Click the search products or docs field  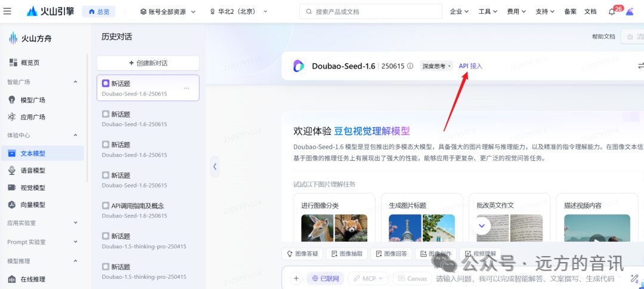(371, 11)
